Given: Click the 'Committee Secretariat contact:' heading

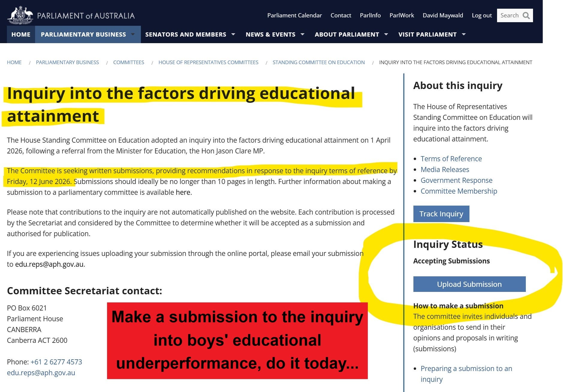Looking at the screenshot, I should click(x=85, y=291).
